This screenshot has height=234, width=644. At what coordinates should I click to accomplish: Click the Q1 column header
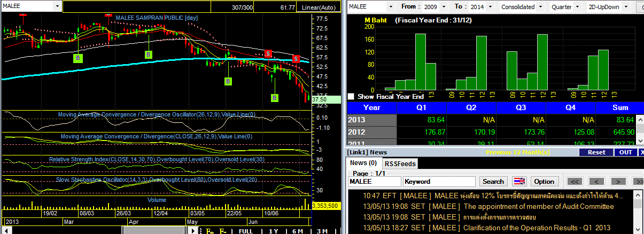(x=421, y=107)
